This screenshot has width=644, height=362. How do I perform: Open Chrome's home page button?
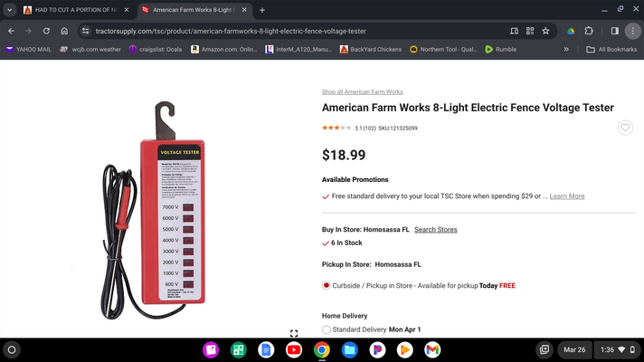(64, 31)
